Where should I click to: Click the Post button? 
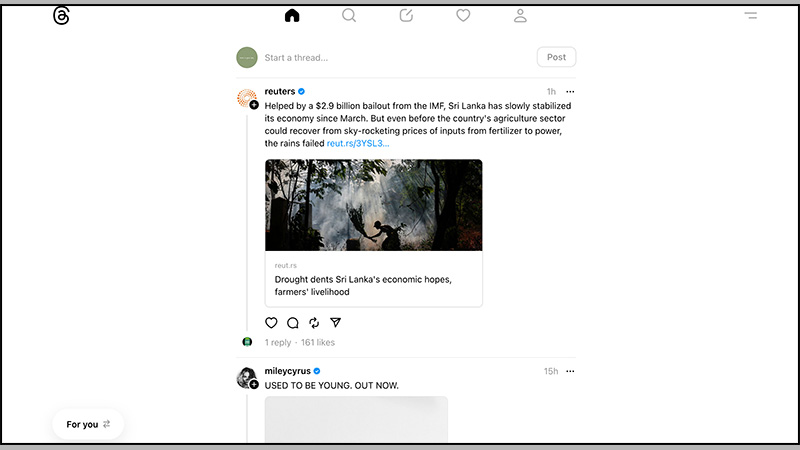click(x=556, y=57)
